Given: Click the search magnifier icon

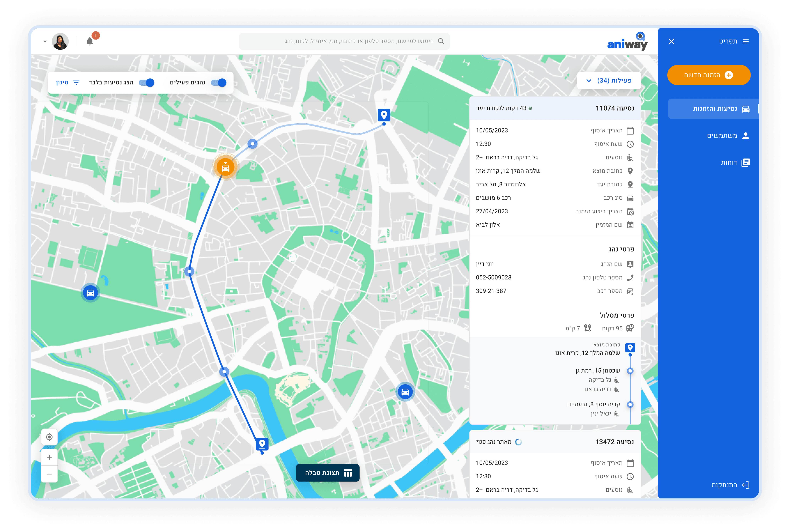Looking at the screenshot, I should (x=441, y=41).
